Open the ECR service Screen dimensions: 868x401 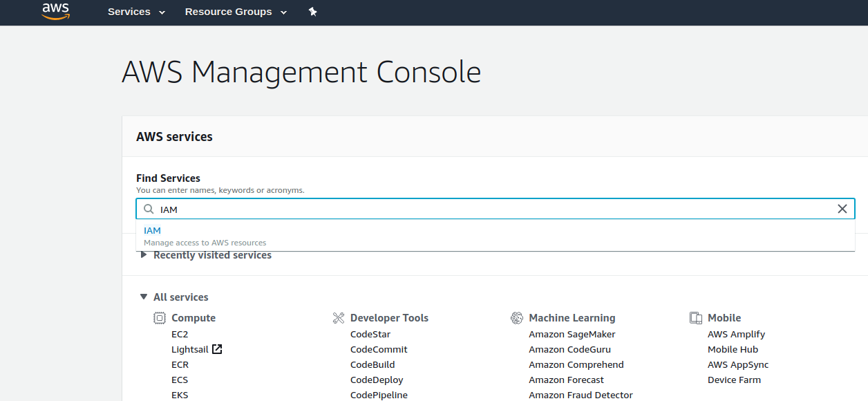[x=180, y=364]
